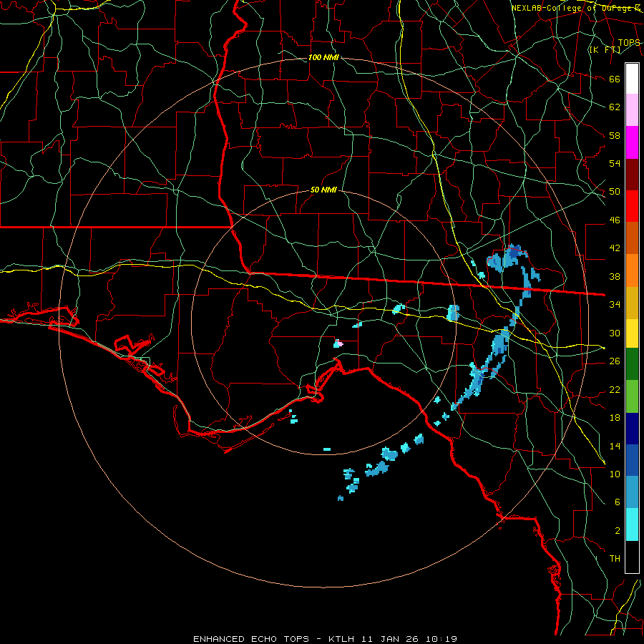This screenshot has width=644, height=644.
Task: Click the 2 legend number
Action: pos(618,531)
